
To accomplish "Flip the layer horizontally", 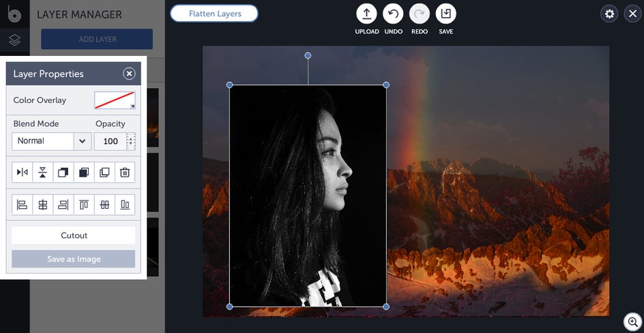I will pos(23,172).
